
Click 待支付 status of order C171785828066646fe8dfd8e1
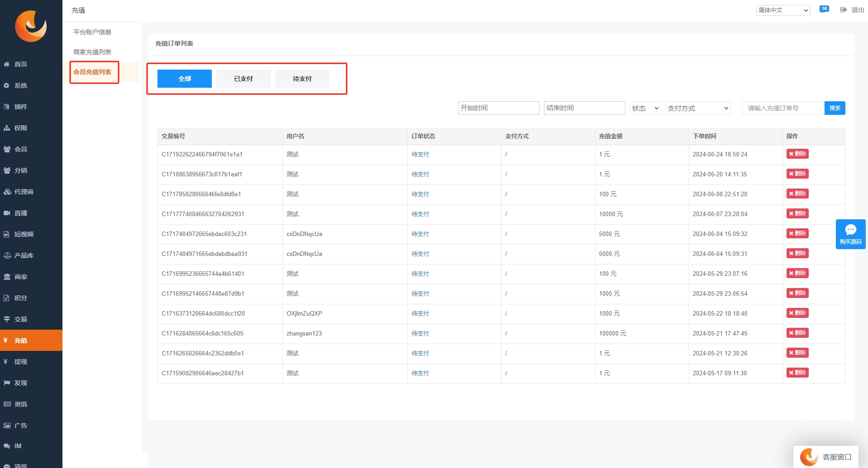pos(420,194)
